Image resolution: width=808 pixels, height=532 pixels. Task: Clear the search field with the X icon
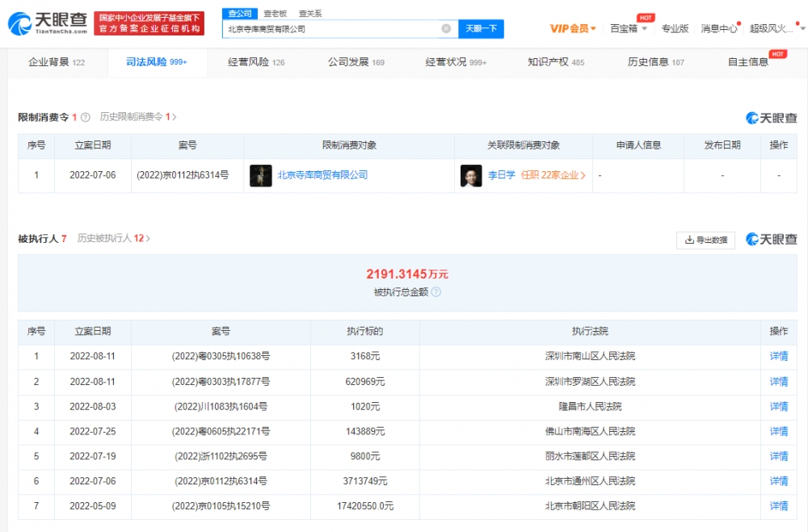point(446,29)
